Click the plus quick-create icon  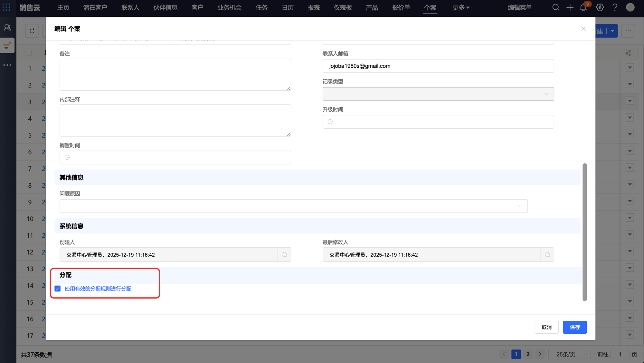[570, 7]
